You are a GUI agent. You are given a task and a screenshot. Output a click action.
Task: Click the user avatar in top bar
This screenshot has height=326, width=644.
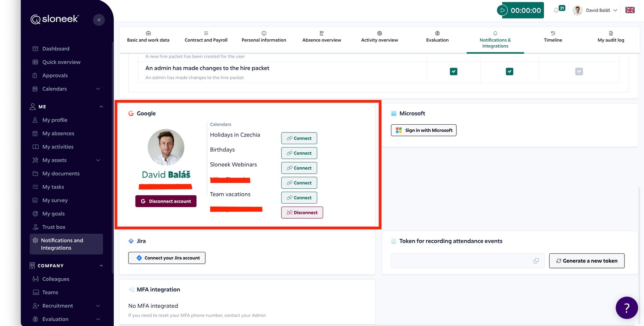[x=578, y=10]
